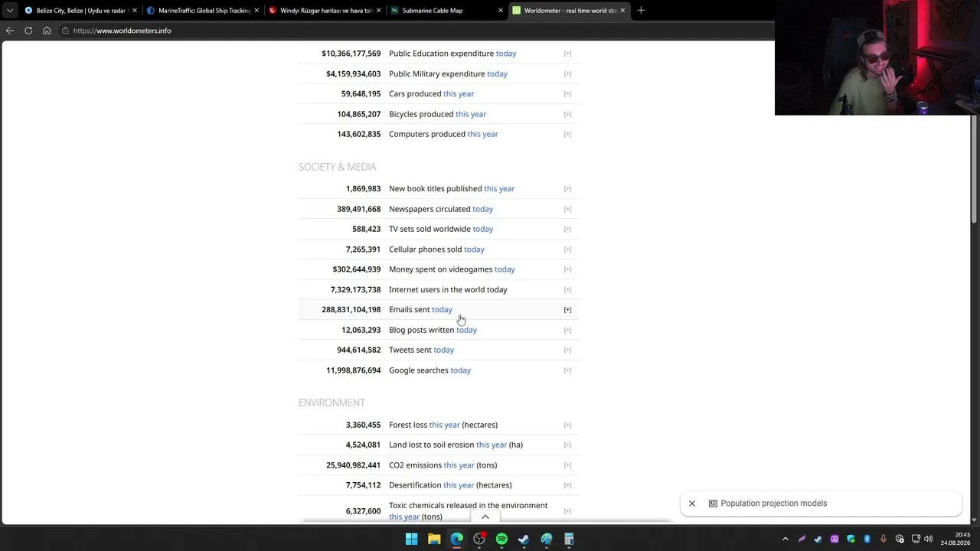Click value 7,329,173,738 for Internet users
Image resolution: width=980 pixels, height=551 pixels.
point(355,289)
